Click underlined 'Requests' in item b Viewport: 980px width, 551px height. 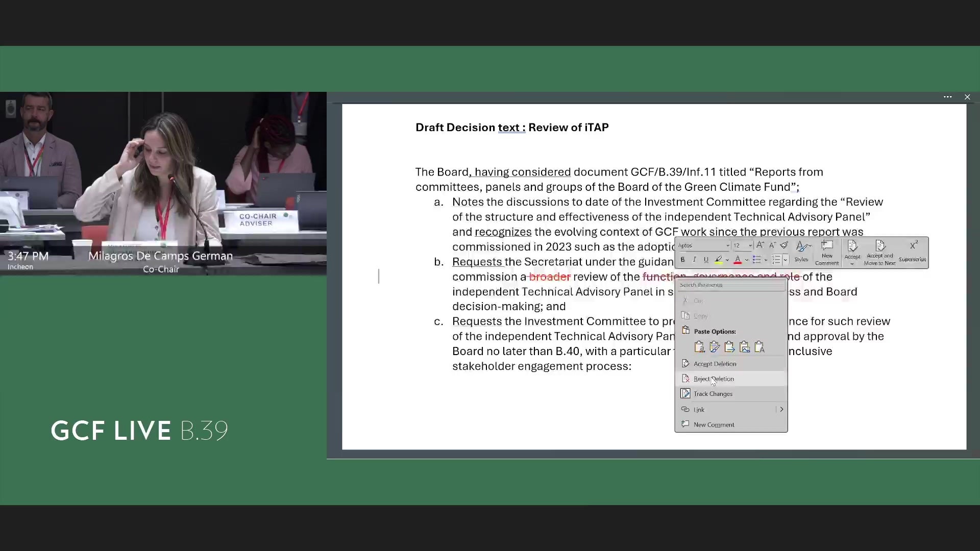(x=477, y=262)
